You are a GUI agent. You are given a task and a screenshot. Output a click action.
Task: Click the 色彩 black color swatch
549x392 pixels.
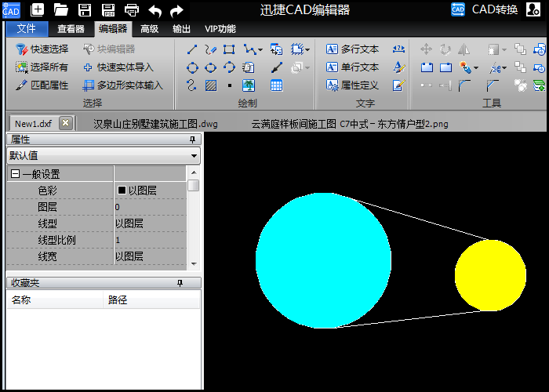coord(122,191)
